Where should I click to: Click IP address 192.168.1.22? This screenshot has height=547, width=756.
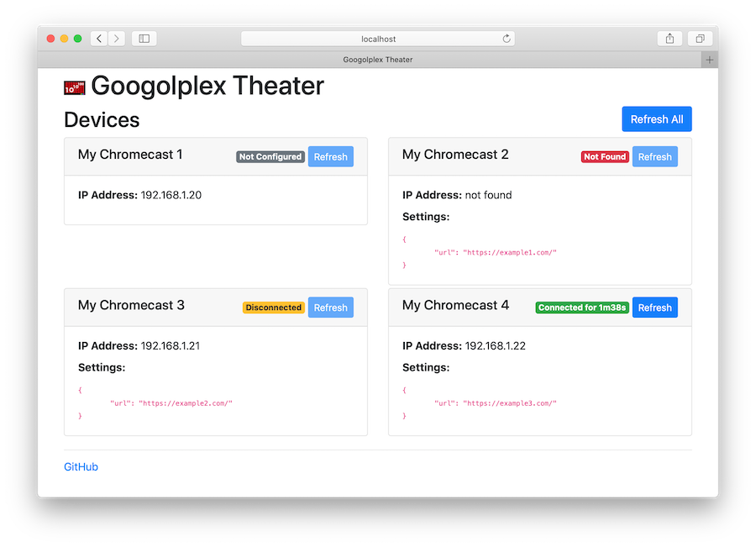click(x=495, y=346)
